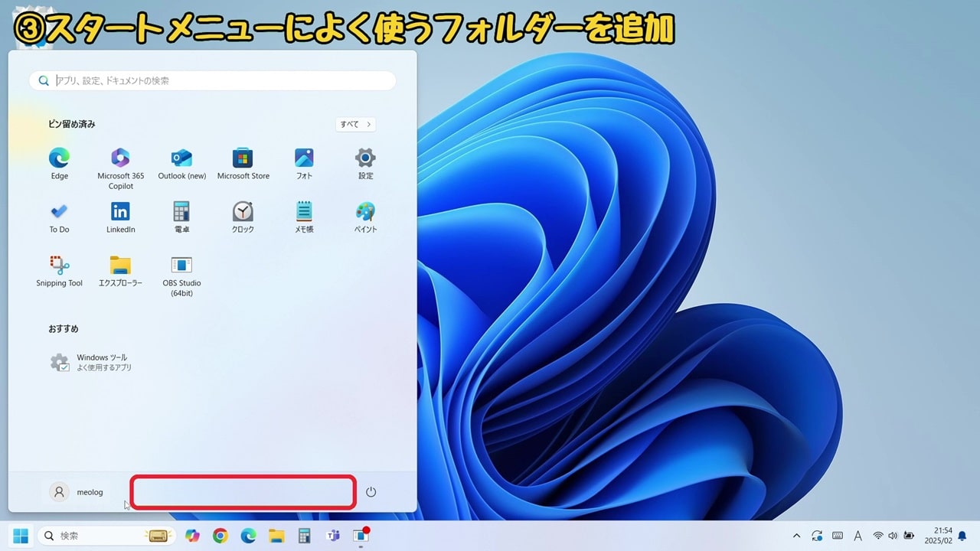The width and height of the screenshot is (980, 551).
Task: Click the sync tray icon
Action: tap(817, 536)
